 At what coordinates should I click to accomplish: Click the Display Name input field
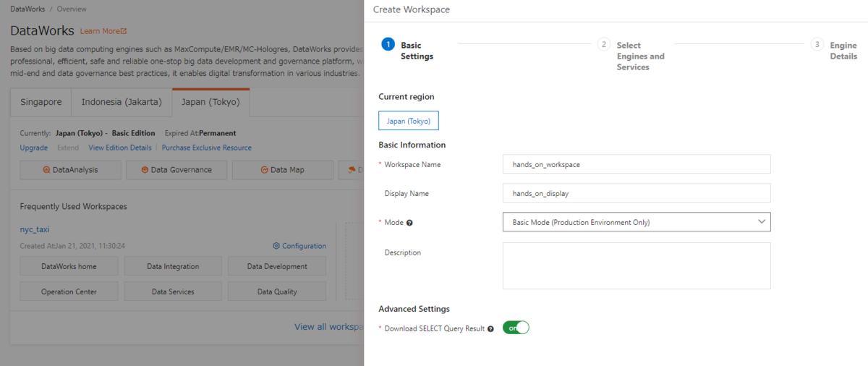pos(637,193)
